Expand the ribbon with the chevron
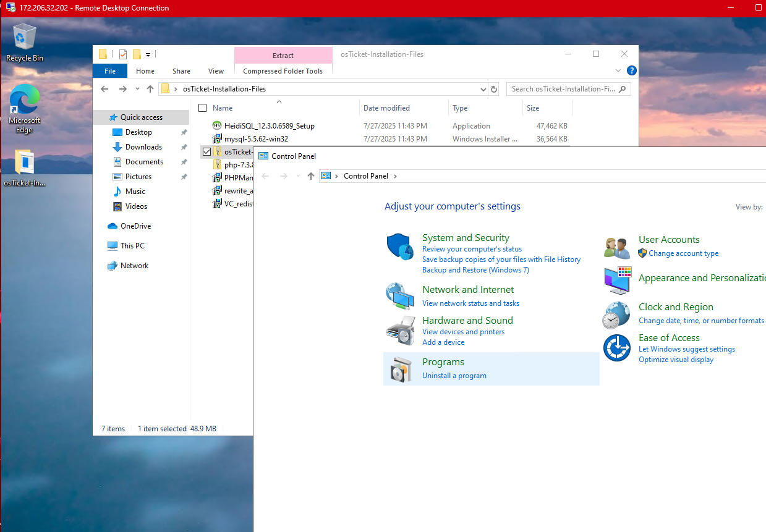This screenshot has width=766, height=532. (618, 71)
